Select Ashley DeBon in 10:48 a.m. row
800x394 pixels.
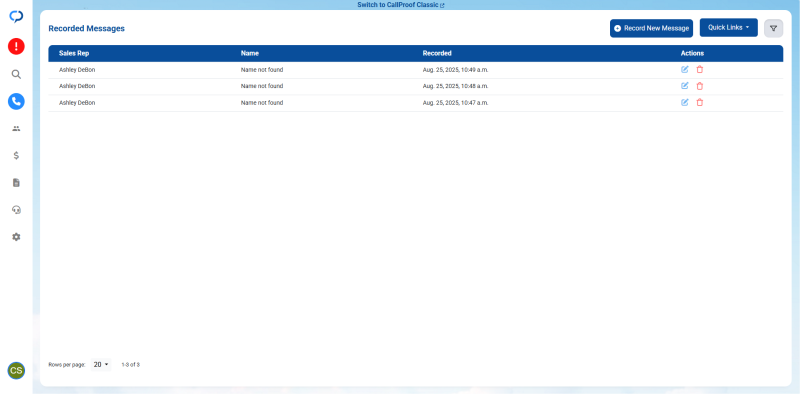[77, 86]
